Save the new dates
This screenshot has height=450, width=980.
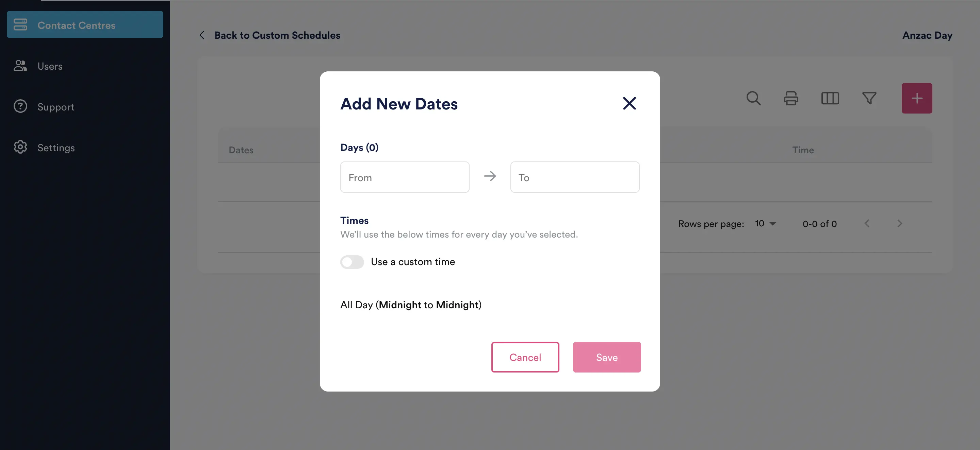(606, 357)
